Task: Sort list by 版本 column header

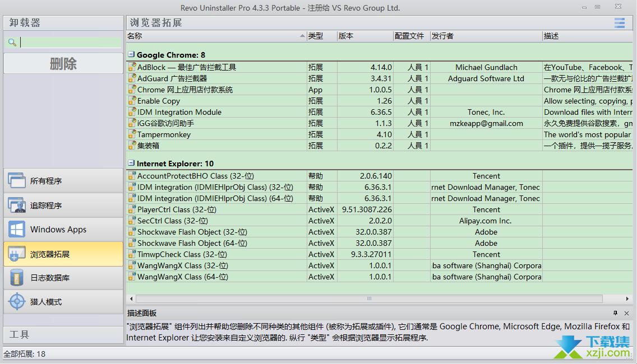Action: (365, 36)
